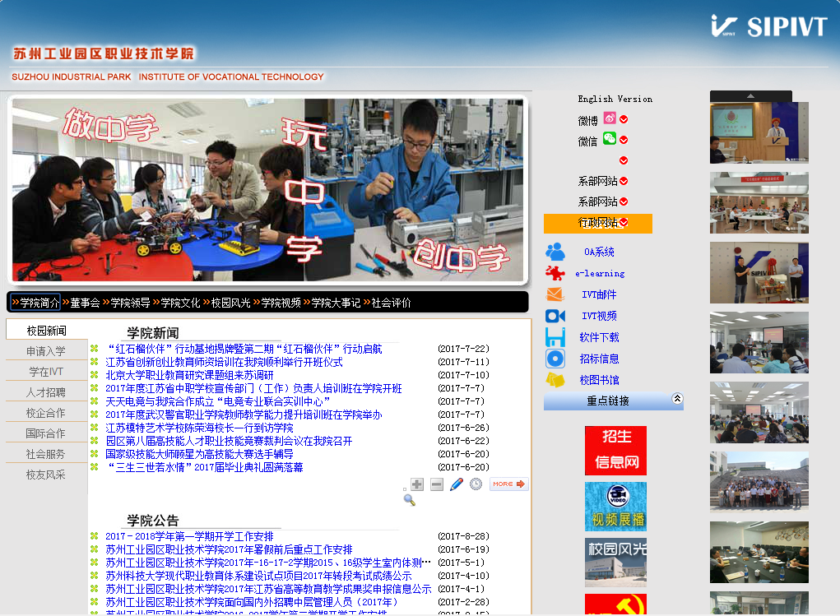Open the English Version link
The image size is (840, 616).
click(x=615, y=99)
